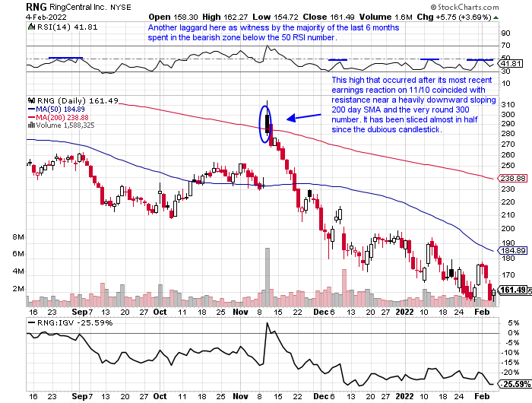The height and width of the screenshot is (403, 532).
Task: Click the Open 158.30 value
Action: (x=173, y=17)
